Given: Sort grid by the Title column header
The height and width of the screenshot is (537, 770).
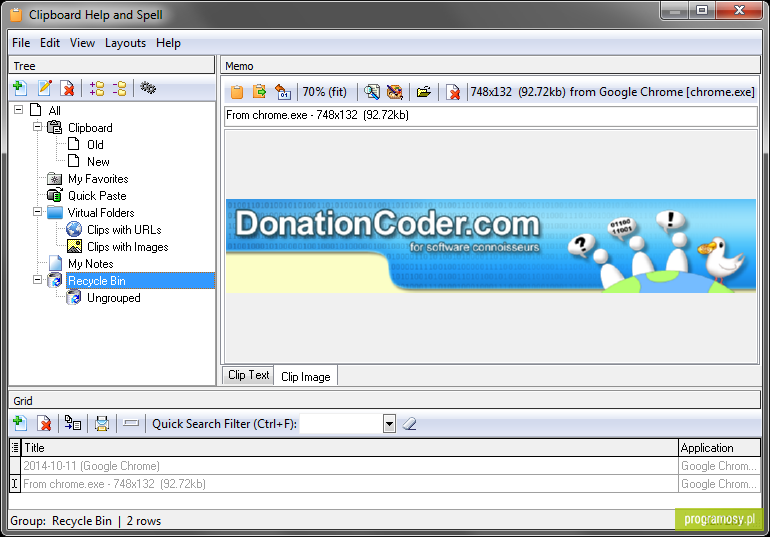Looking at the screenshot, I should click(350, 448).
